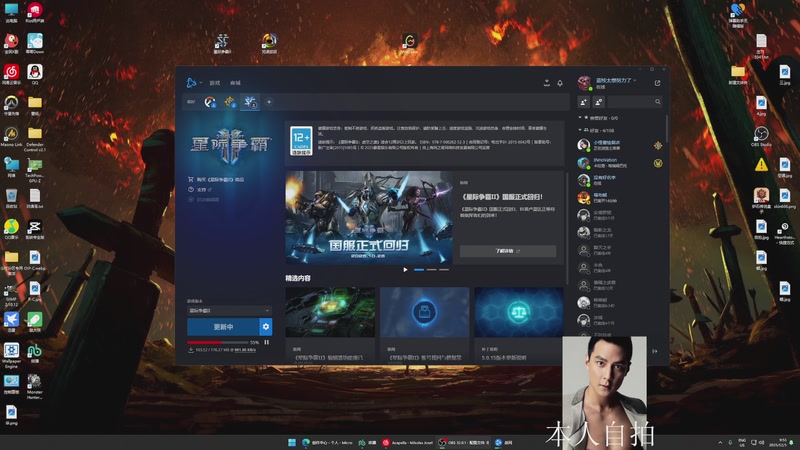This screenshot has height=450, width=800.
Task: Click the friend management icon beside add friend
Action: 598,102
